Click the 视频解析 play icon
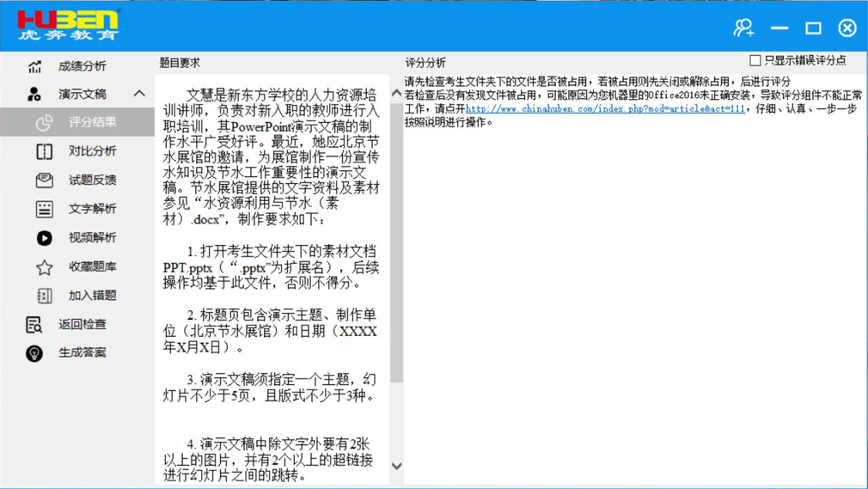The width and height of the screenshot is (868, 489). click(x=45, y=237)
